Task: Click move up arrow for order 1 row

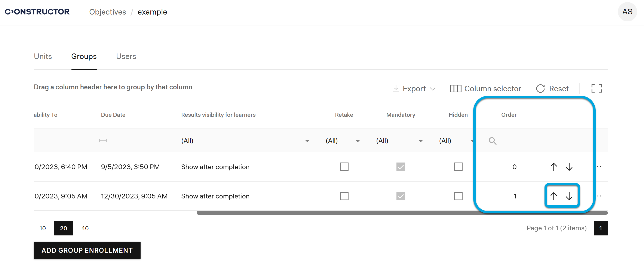Action: [x=553, y=196]
